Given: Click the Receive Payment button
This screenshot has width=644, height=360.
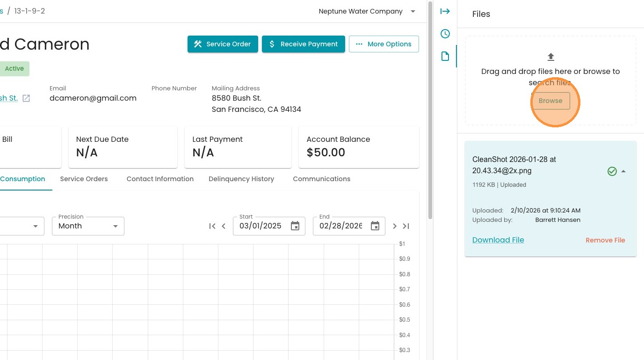Looking at the screenshot, I should 303,44.
